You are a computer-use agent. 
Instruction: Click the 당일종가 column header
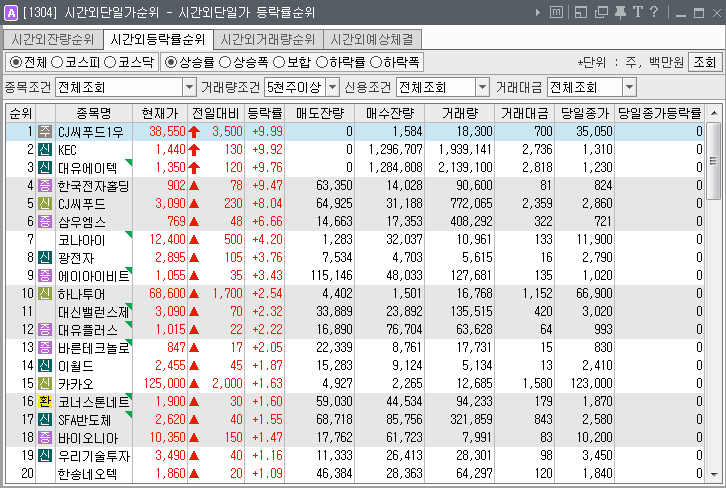click(584, 113)
